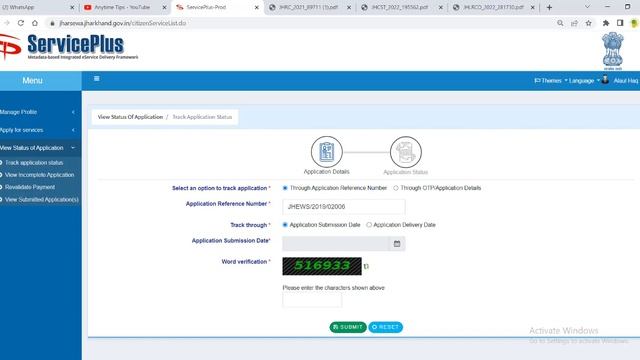Expand Manage Profile menu
The height and width of the screenshot is (360, 640).
39,112
